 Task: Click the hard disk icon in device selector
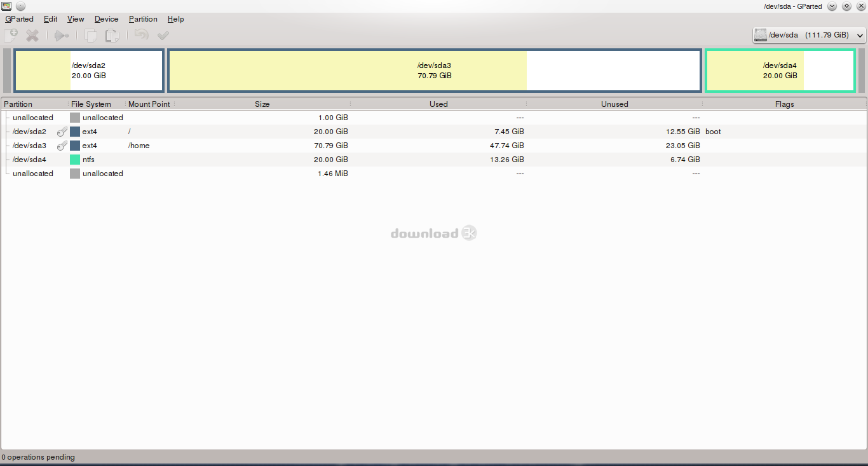click(761, 35)
